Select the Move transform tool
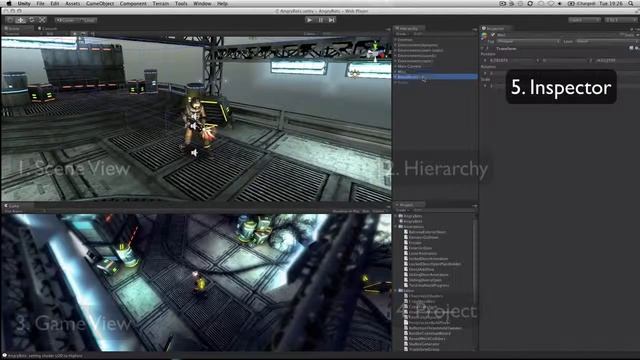This screenshot has height=360, width=640. [x=21, y=20]
